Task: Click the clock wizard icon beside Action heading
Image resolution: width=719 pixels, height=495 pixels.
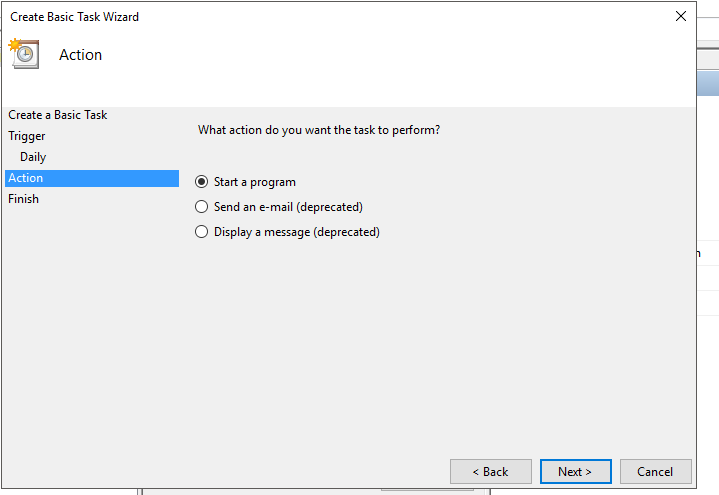Action: 24,54
